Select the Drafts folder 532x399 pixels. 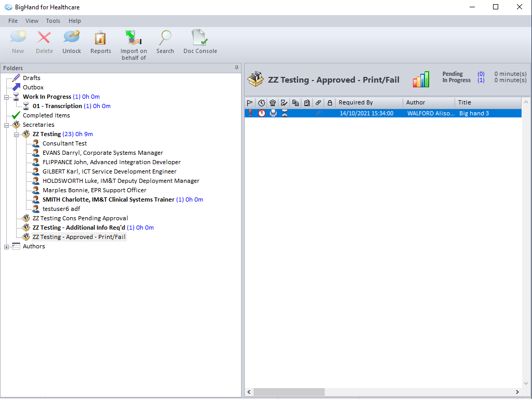(32, 78)
